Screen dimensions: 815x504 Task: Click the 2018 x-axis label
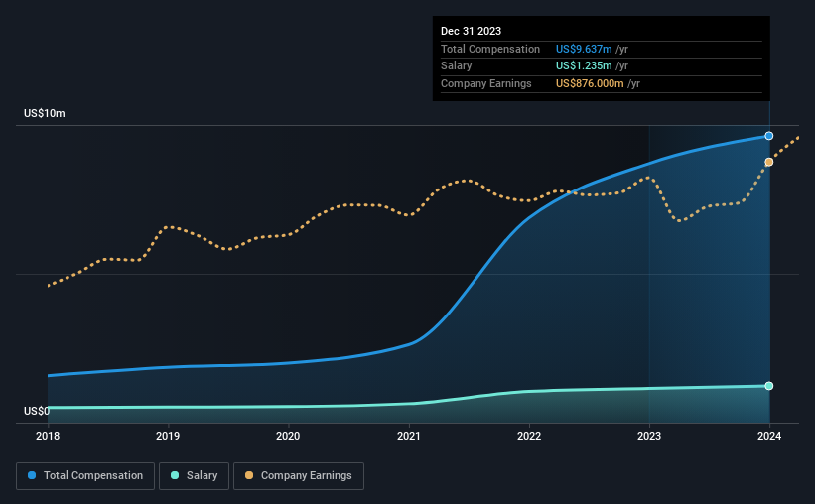[48, 436]
